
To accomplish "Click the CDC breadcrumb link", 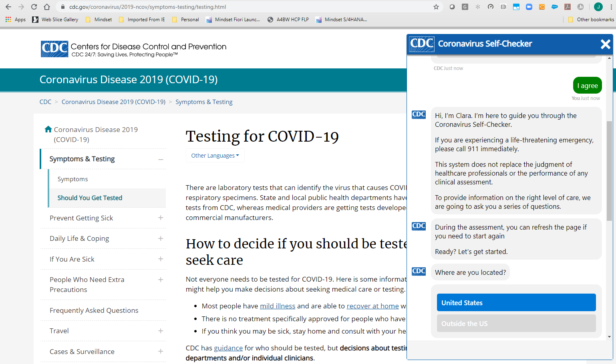I will 45,102.
